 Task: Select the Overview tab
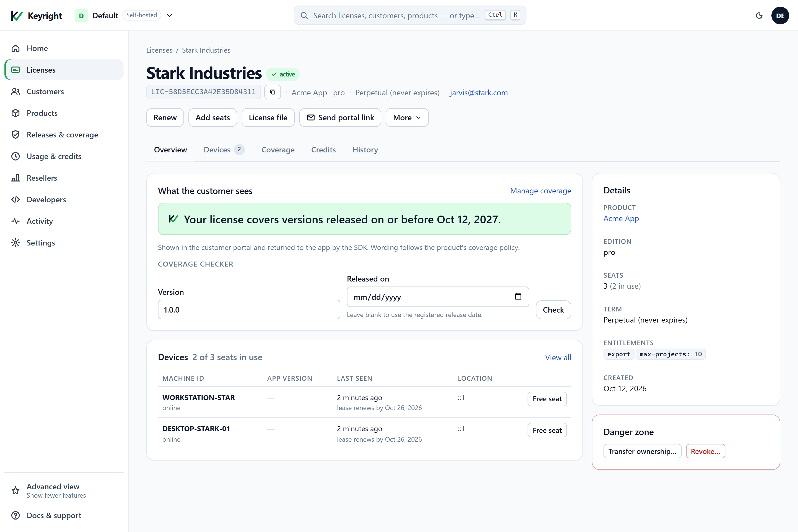pyautogui.click(x=170, y=150)
